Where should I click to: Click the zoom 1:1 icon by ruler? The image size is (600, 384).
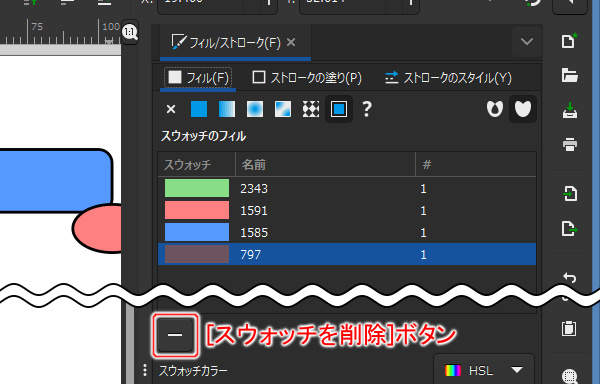pyautogui.click(x=130, y=32)
